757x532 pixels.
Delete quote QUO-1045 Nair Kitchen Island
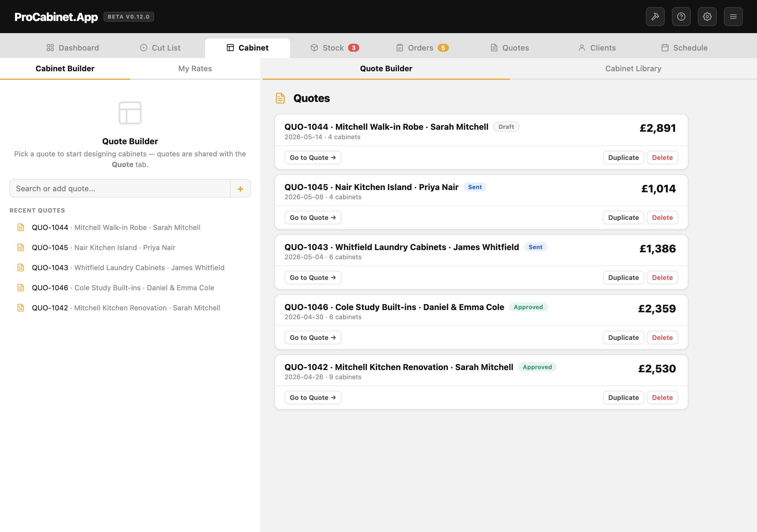[x=662, y=218]
